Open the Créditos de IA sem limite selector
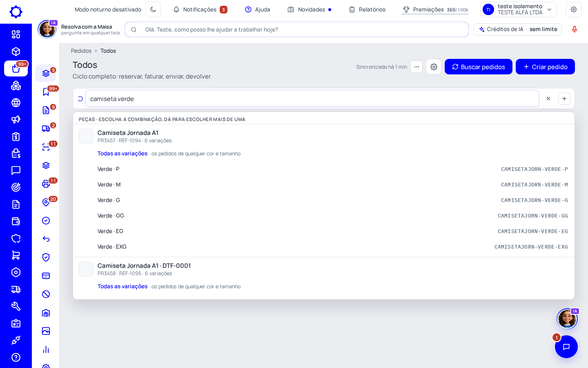This screenshot has width=588, height=368. [518, 29]
